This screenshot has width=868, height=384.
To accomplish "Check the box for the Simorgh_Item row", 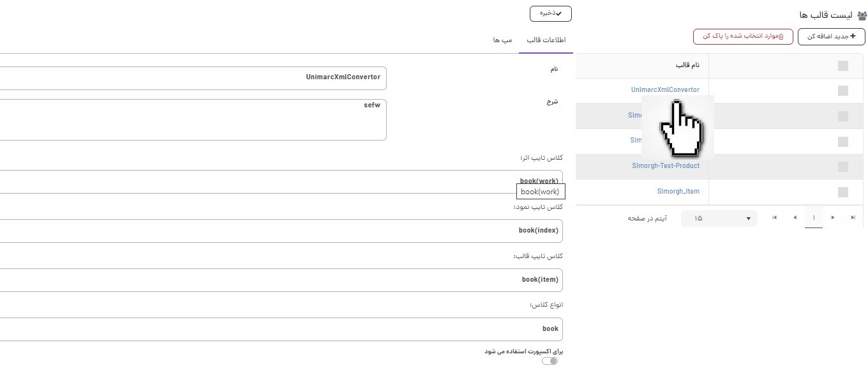I will tap(842, 192).
